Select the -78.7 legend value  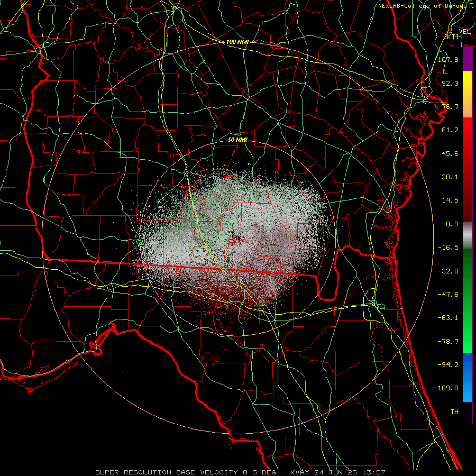pos(448,342)
